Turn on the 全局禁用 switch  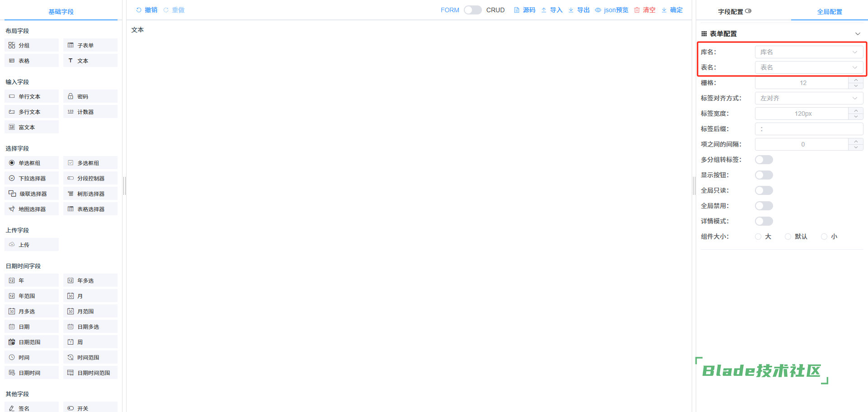(764, 206)
